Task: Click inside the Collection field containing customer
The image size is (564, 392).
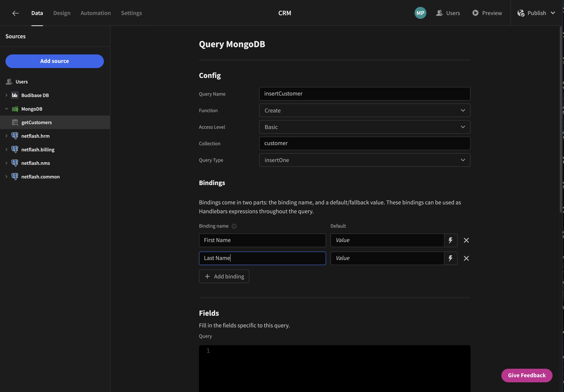Action: [x=364, y=143]
